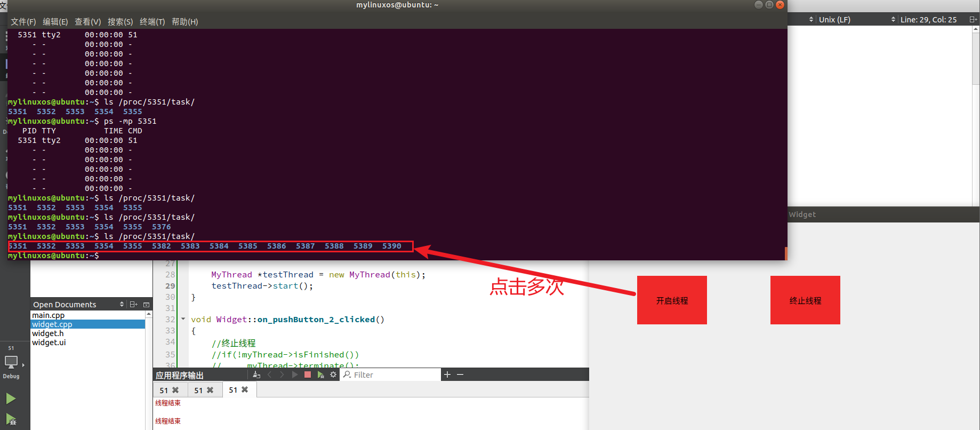The width and height of the screenshot is (980, 430).
Task: Open the terminal 查看(V) menu
Action: point(88,22)
